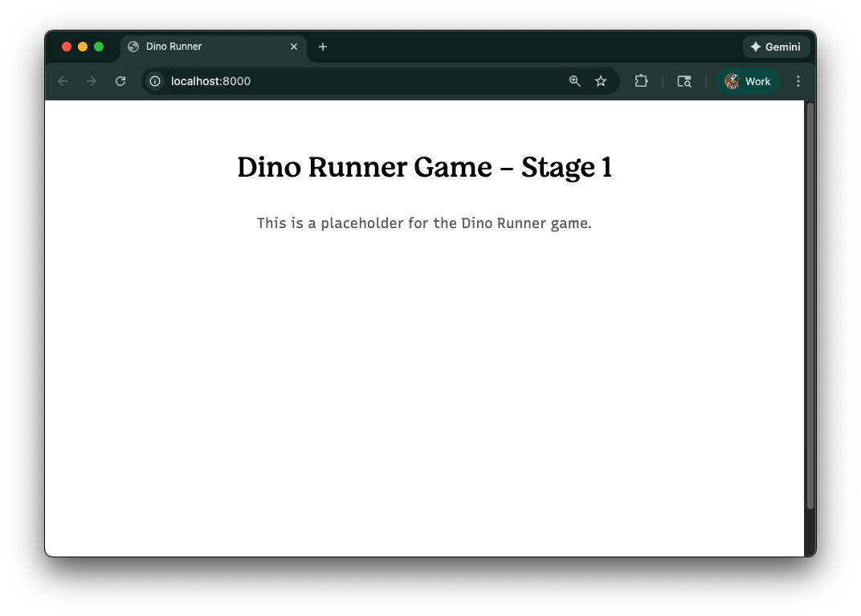Click the back navigation arrow
The height and width of the screenshot is (616, 861).
(63, 81)
